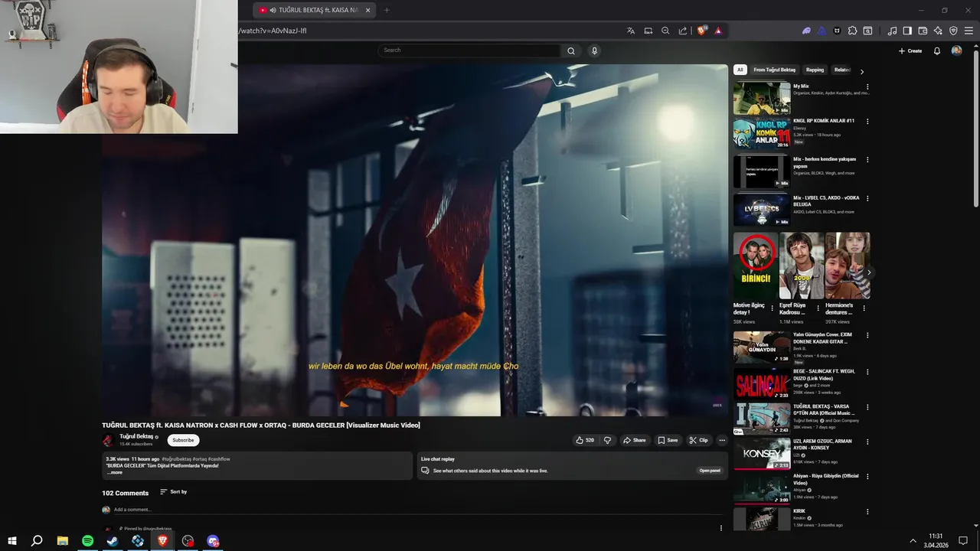Click the YouTube search magnifier button
The width and height of the screenshot is (980, 551).
point(570,51)
